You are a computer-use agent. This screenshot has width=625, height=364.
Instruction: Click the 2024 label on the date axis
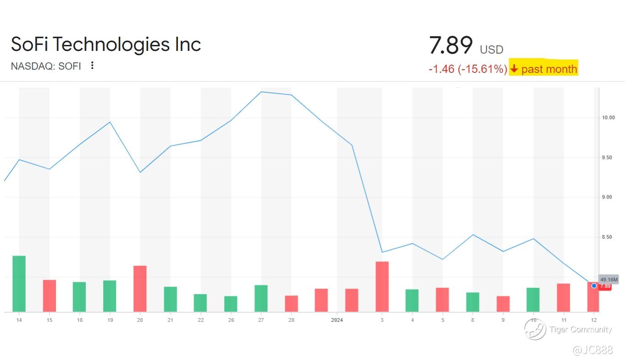click(x=337, y=320)
